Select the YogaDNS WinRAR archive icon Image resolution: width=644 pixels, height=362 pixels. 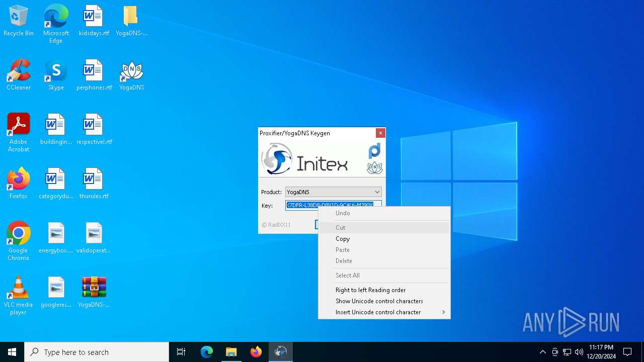point(94,293)
